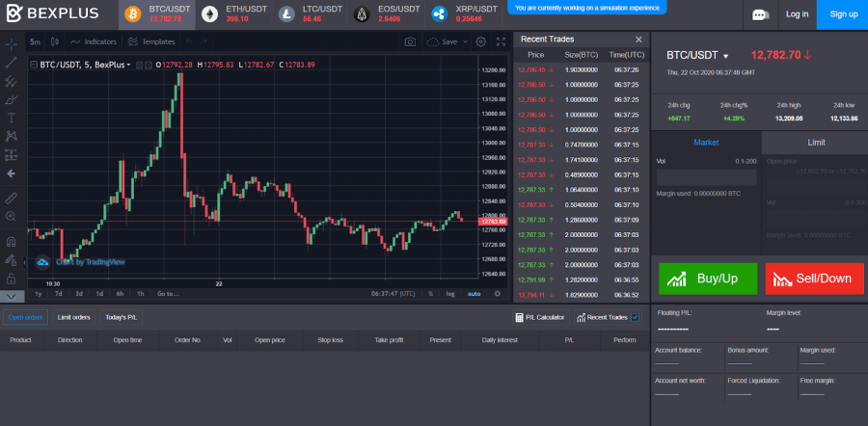
Task: Set chart range to 3d
Action: [x=79, y=294]
